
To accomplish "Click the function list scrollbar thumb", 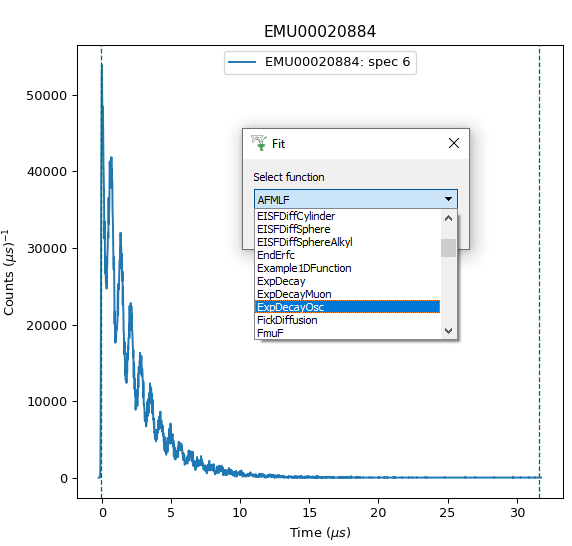I will (x=449, y=248).
